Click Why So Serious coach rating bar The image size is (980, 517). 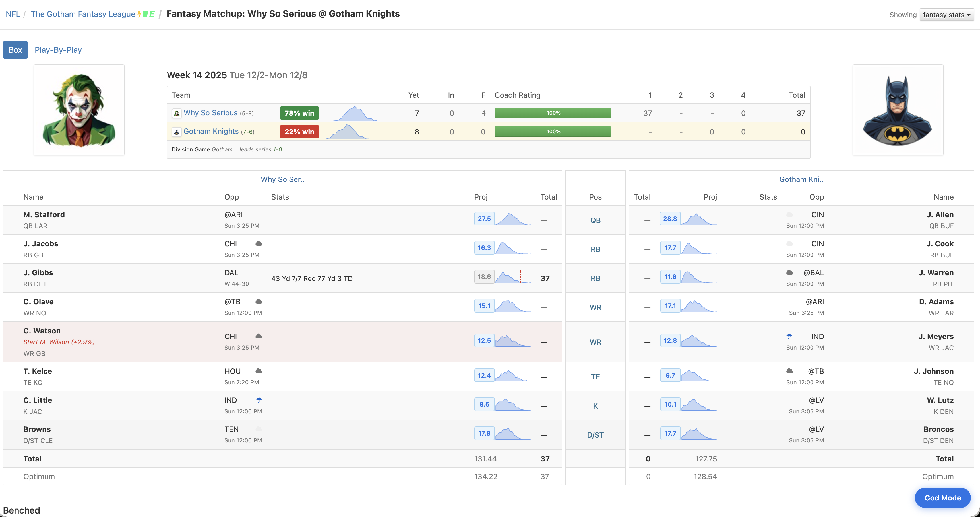(552, 113)
